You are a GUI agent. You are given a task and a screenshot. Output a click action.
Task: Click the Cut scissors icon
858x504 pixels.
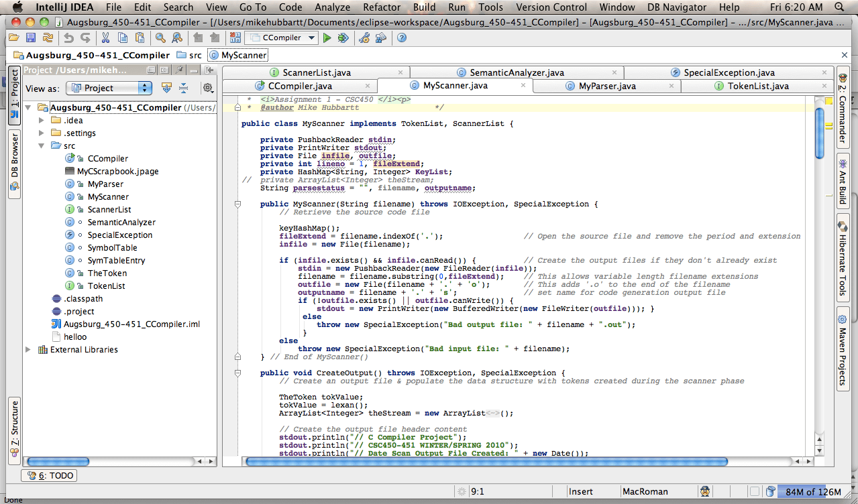tap(105, 38)
